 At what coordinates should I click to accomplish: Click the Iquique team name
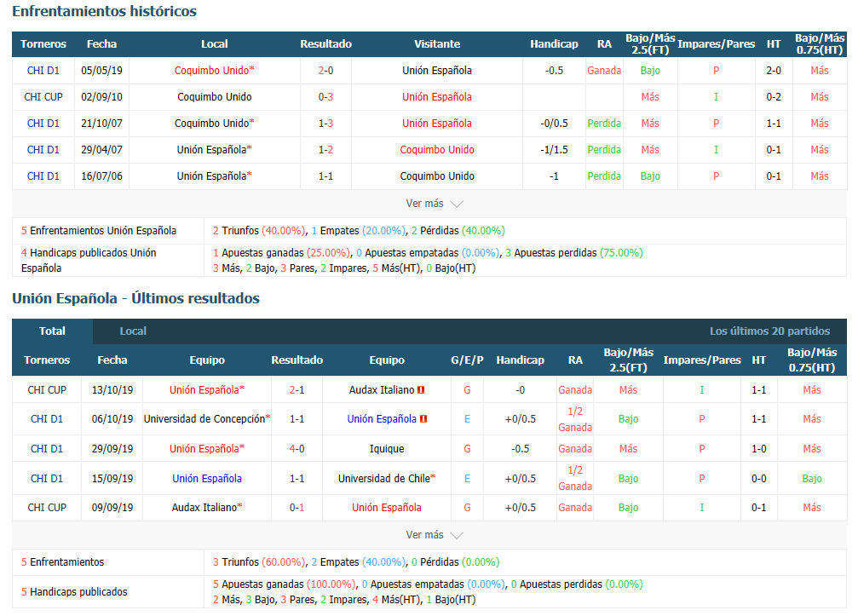pyautogui.click(x=387, y=449)
